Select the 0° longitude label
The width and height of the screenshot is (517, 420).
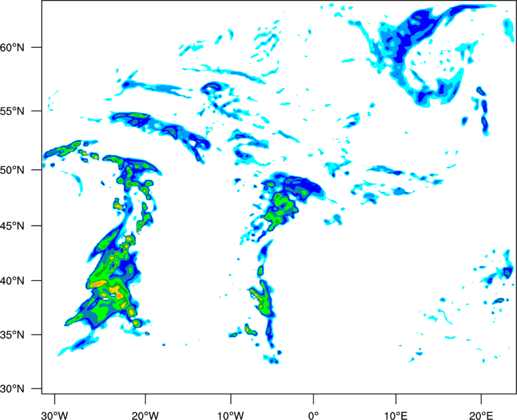click(313, 415)
